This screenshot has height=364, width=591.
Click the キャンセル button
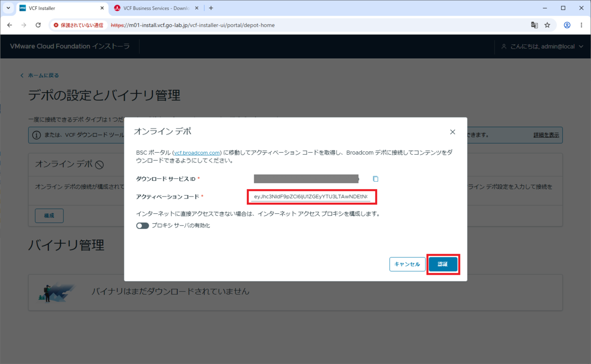[x=407, y=264]
